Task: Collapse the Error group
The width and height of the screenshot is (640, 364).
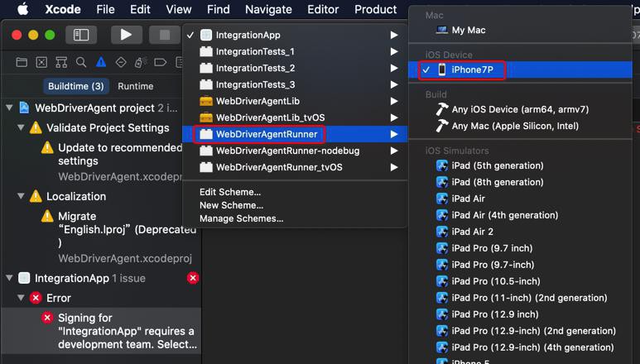Action: click(x=21, y=298)
